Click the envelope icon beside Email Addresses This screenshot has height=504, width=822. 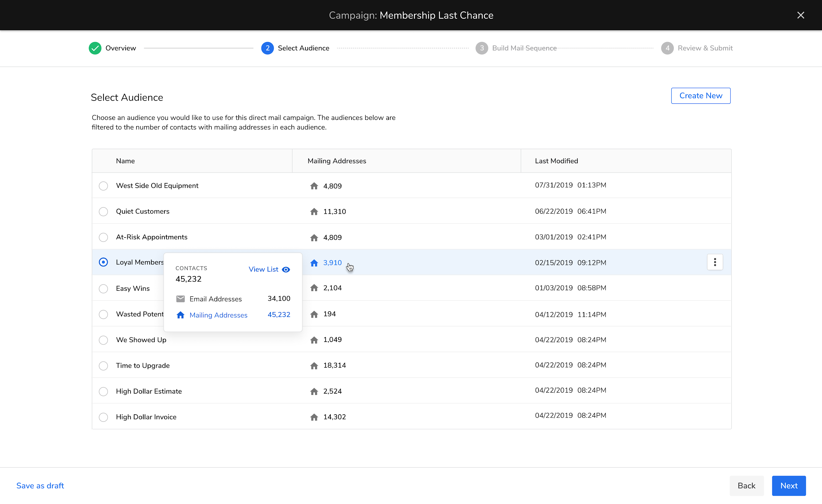click(181, 299)
